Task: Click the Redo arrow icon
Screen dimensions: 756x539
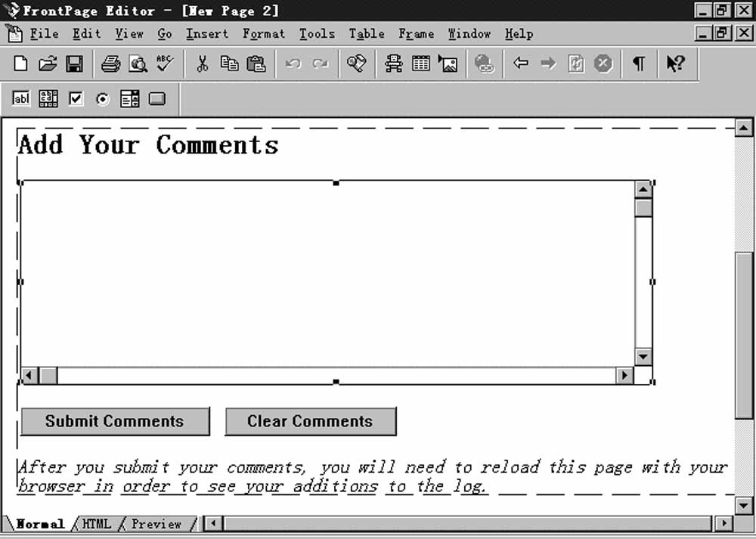Action: [321, 64]
